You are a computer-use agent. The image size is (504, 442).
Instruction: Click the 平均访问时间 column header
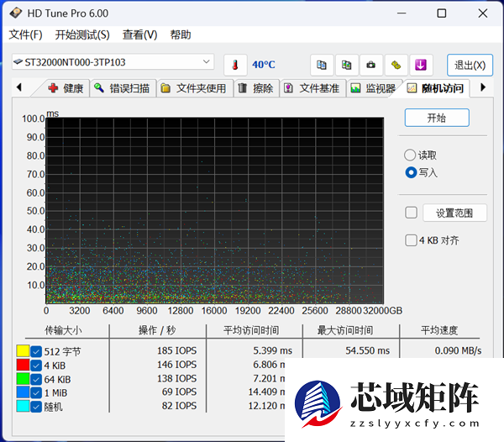[251, 330]
